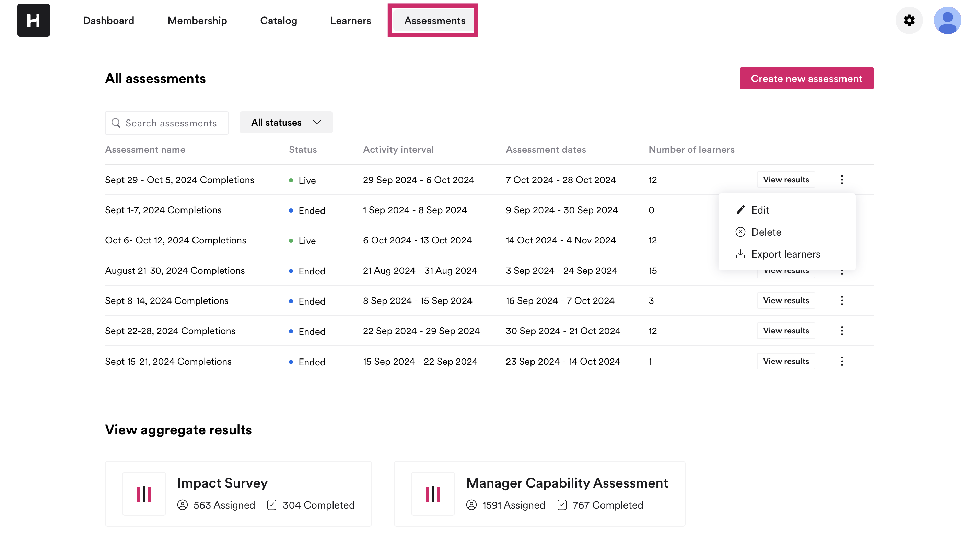The height and width of the screenshot is (535, 980).
Task: Click the Impact Survey bar chart icon
Action: coord(144,494)
